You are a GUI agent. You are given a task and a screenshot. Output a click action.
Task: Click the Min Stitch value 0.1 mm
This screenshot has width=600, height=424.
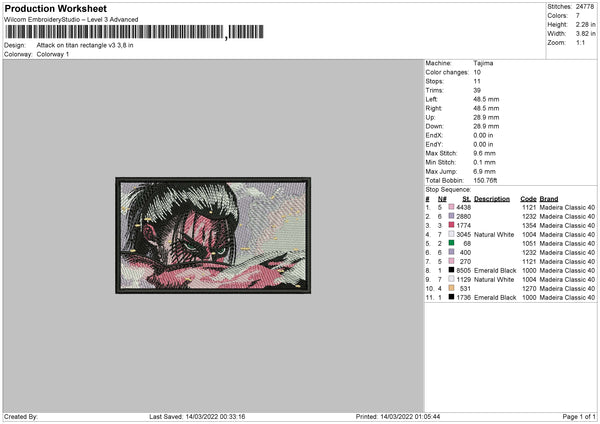[484, 162]
